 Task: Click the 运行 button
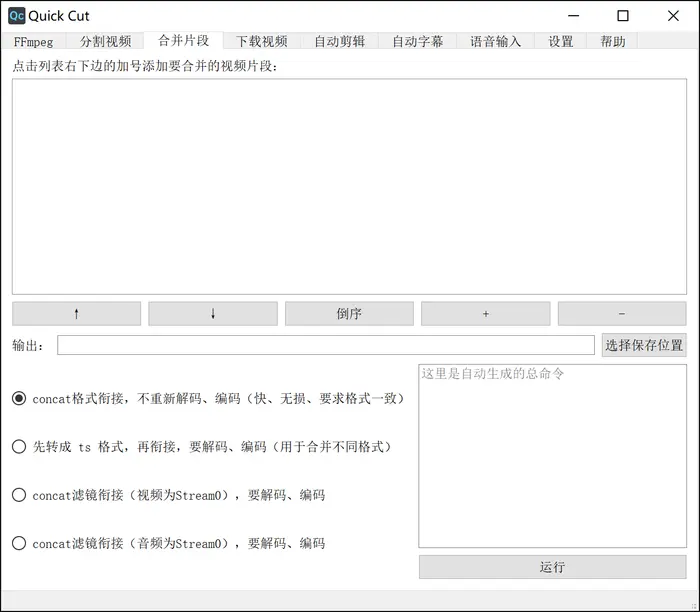(x=552, y=567)
